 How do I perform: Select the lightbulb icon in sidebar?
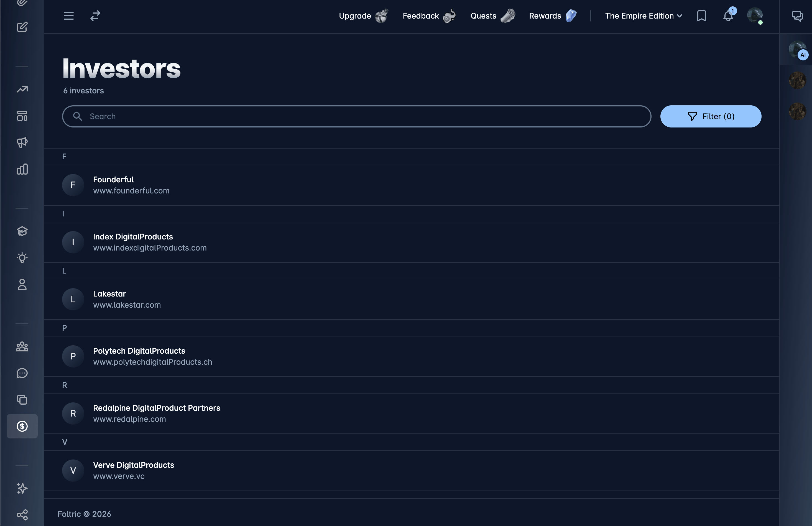click(22, 258)
